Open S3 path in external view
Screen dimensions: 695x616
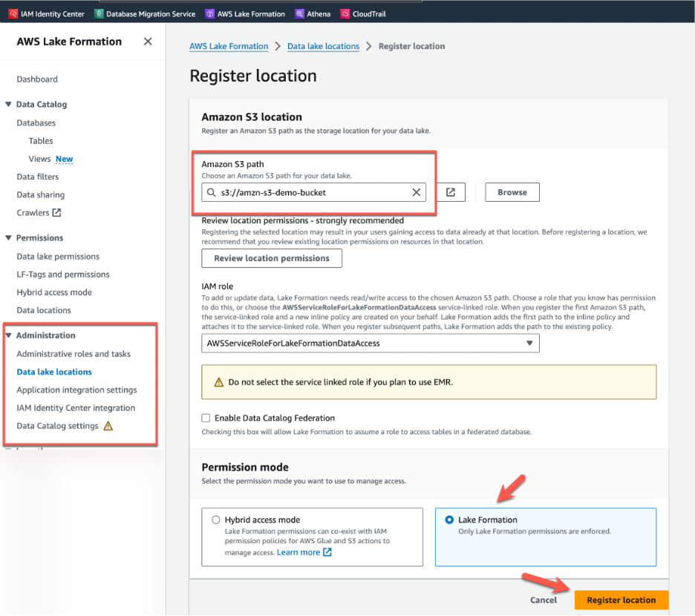click(x=451, y=192)
